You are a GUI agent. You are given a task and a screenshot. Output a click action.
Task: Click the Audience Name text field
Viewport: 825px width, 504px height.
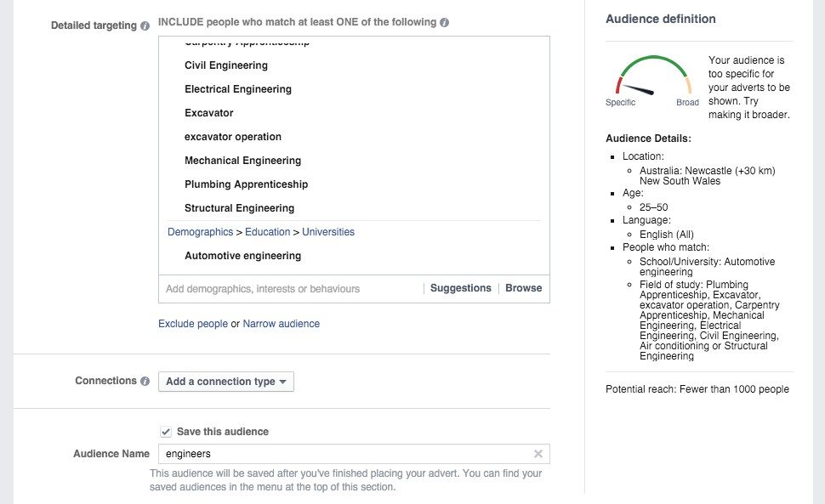[x=344, y=454]
